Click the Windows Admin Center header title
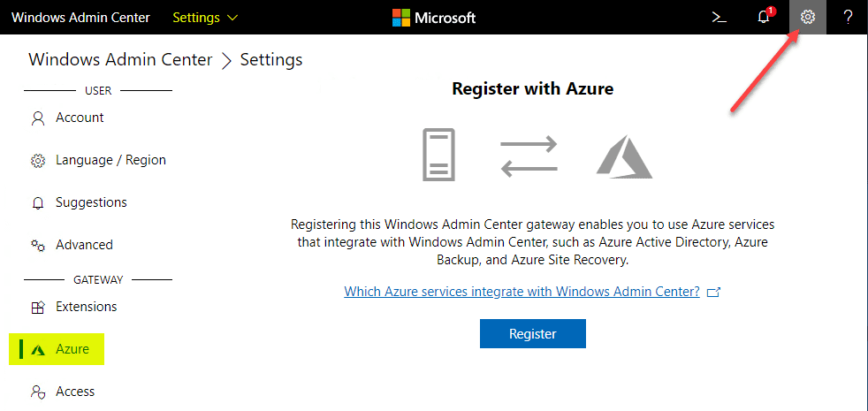Image resolution: width=868 pixels, height=411 pixels. (x=80, y=18)
